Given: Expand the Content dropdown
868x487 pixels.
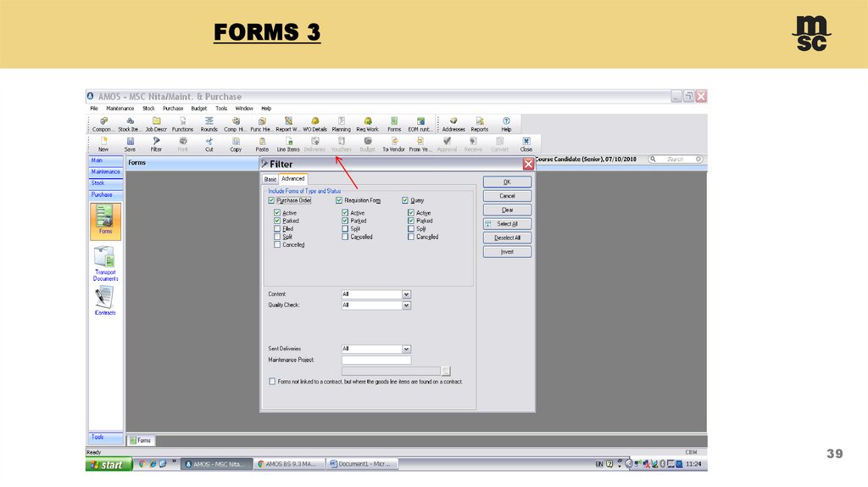Looking at the screenshot, I should pos(406,294).
